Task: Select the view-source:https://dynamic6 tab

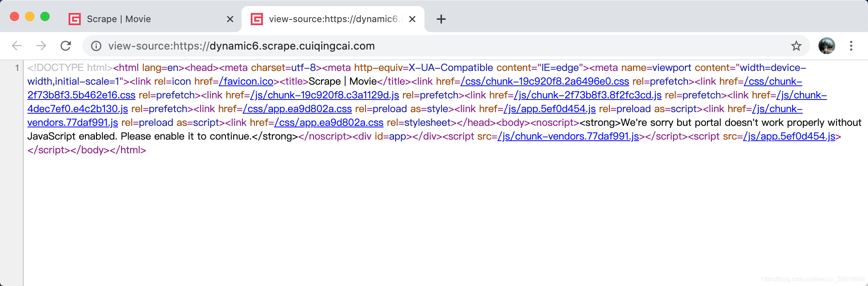Action: coord(333,19)
